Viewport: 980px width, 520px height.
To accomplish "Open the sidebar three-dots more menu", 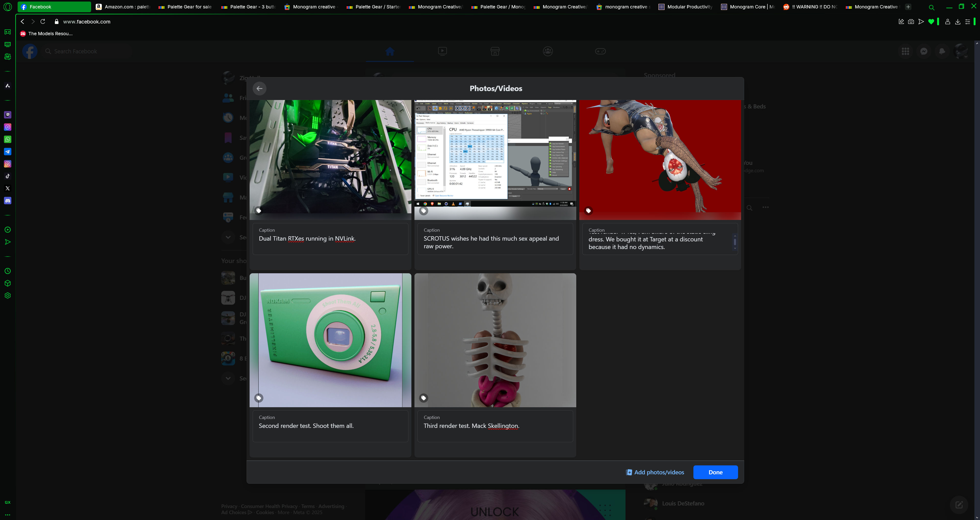I will (x=8, y=515).
